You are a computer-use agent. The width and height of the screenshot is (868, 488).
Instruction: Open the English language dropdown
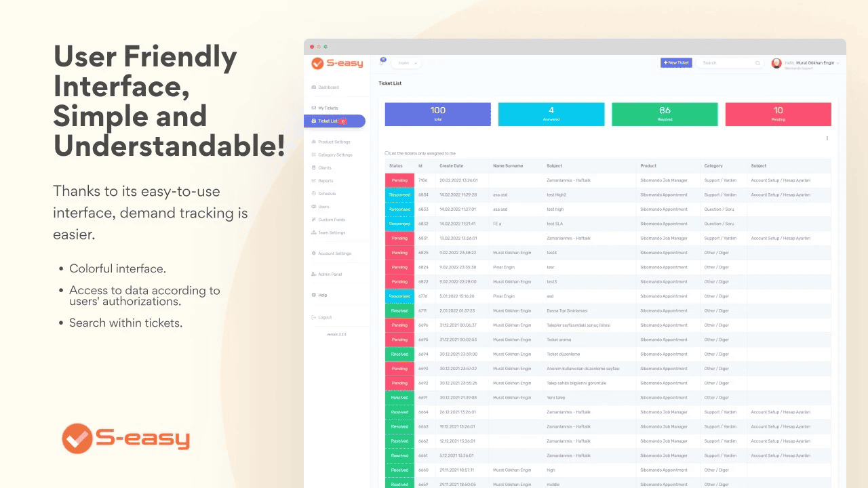click(406, 63)
